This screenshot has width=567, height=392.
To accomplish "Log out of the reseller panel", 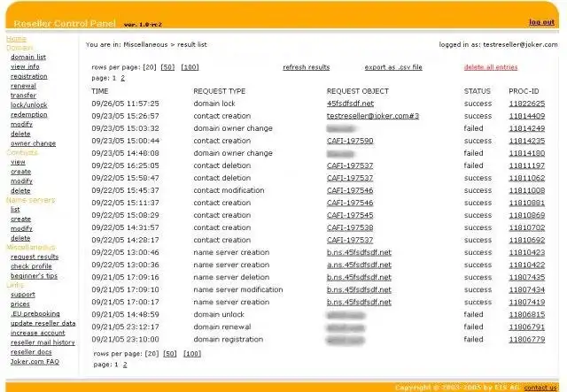I will coord(541,22).
